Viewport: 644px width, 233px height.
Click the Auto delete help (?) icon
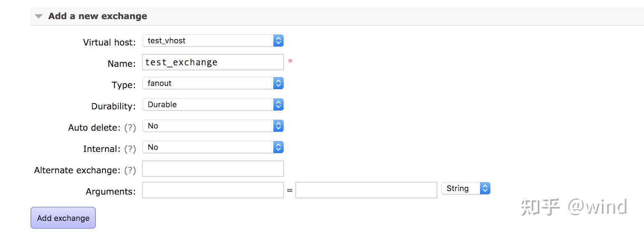[x=130, y=128]
